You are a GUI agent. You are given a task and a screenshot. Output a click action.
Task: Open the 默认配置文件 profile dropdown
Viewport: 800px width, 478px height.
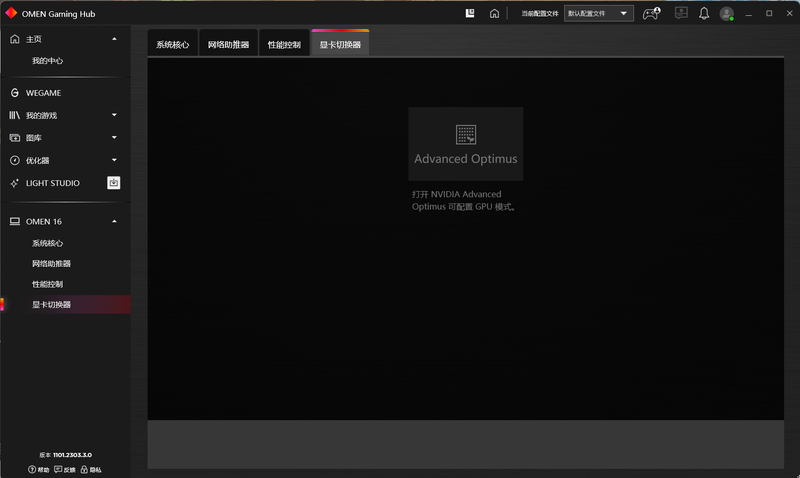tap(598, 13)
